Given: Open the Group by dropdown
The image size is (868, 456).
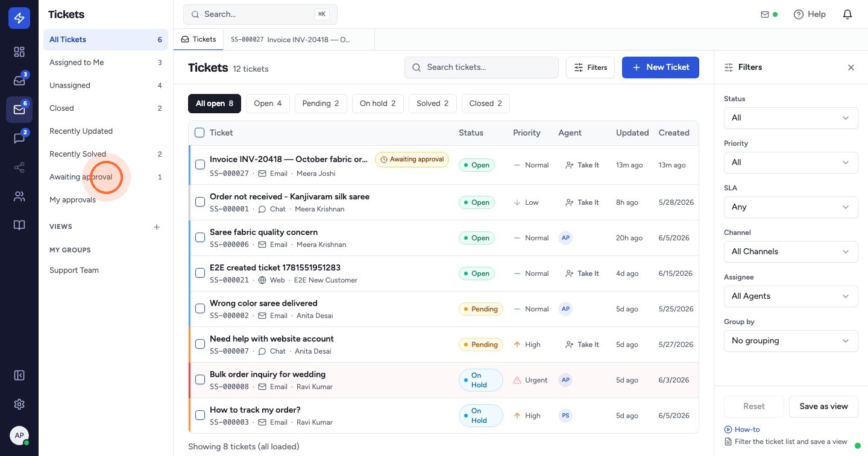Looking at the screenshot, I should tap(791, 340).
